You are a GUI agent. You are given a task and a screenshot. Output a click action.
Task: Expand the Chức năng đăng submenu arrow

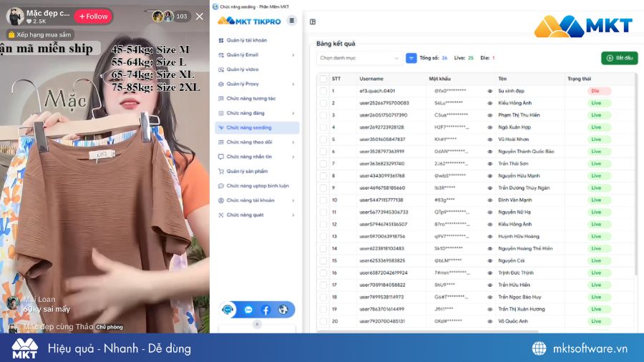[x=293, y=113]
